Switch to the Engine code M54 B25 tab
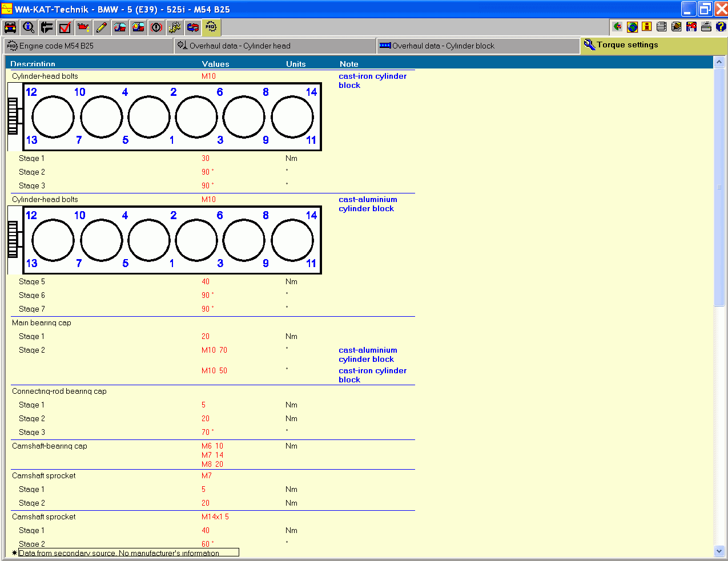 [89, 46]
